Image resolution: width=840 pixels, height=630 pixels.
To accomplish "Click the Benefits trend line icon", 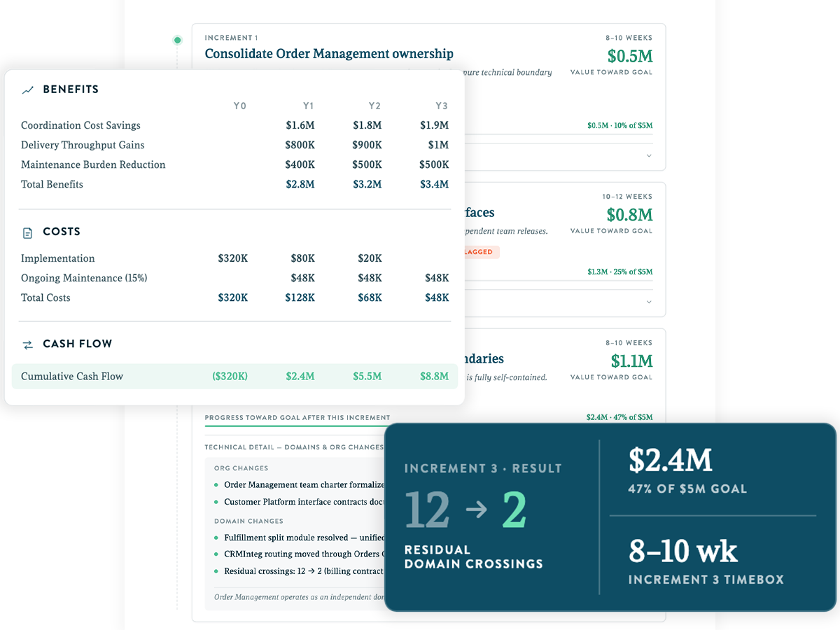I will coord(28,90).
